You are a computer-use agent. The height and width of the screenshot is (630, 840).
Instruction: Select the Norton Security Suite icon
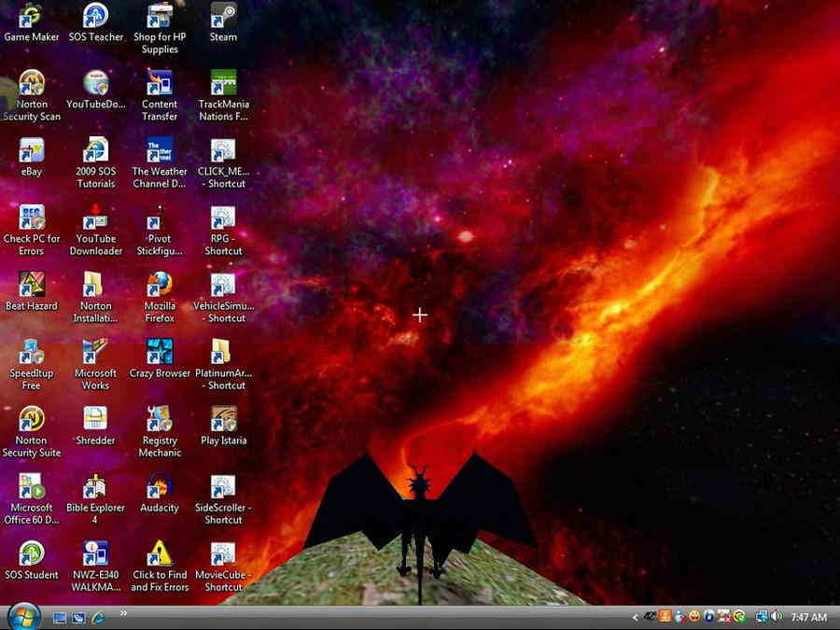(x=31, y=432)
